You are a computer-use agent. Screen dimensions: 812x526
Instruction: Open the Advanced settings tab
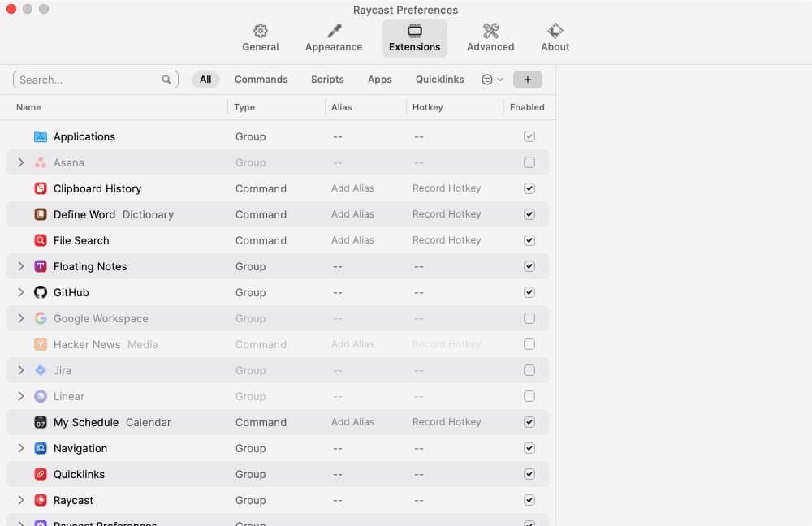tap(490, 38)
